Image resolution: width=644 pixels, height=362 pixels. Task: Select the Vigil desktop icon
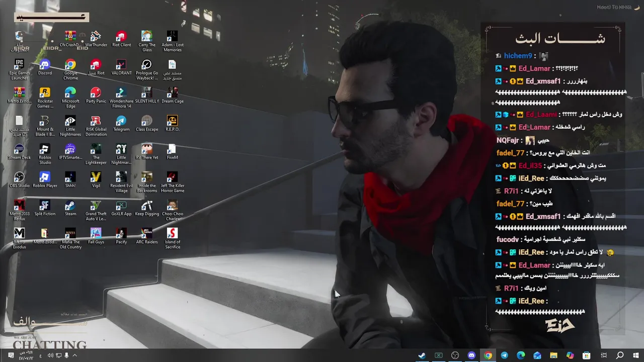(x=96, y=180)
